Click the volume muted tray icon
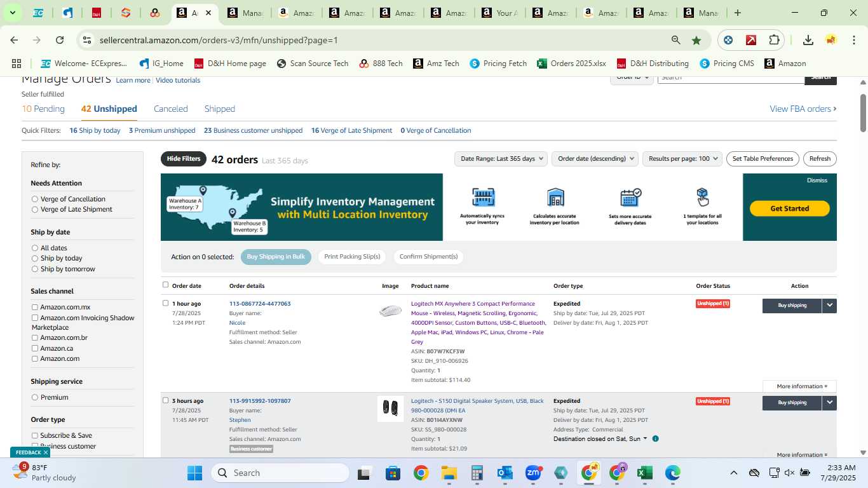 789,473
